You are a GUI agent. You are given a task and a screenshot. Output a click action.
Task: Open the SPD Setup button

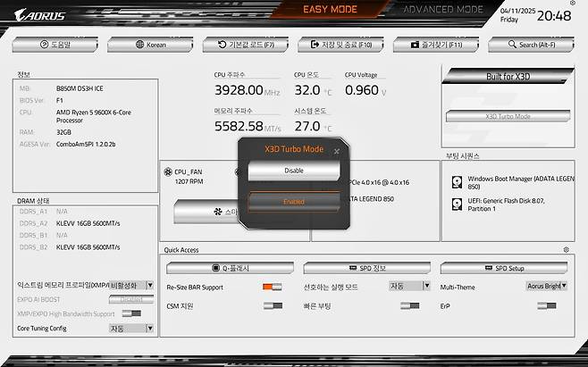[503, 268]
